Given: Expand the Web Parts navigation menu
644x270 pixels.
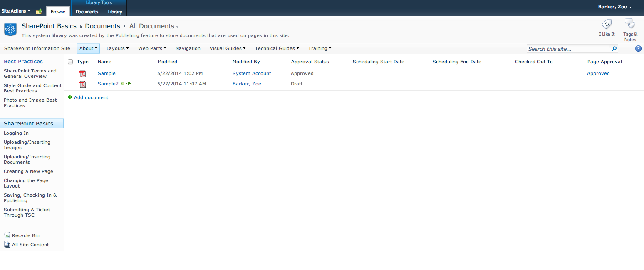Looking at the screenshot, I should [152, 48].
